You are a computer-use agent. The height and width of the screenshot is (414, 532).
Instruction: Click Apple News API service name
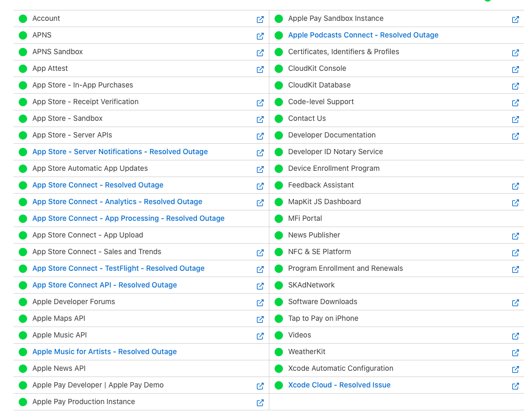click(59, 368)
